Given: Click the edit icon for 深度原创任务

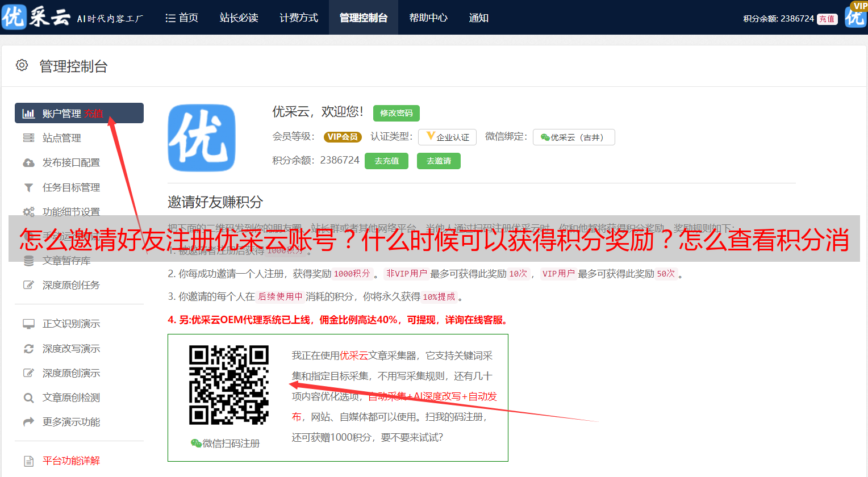Looking at the screenshot, I should click(28, 285).
